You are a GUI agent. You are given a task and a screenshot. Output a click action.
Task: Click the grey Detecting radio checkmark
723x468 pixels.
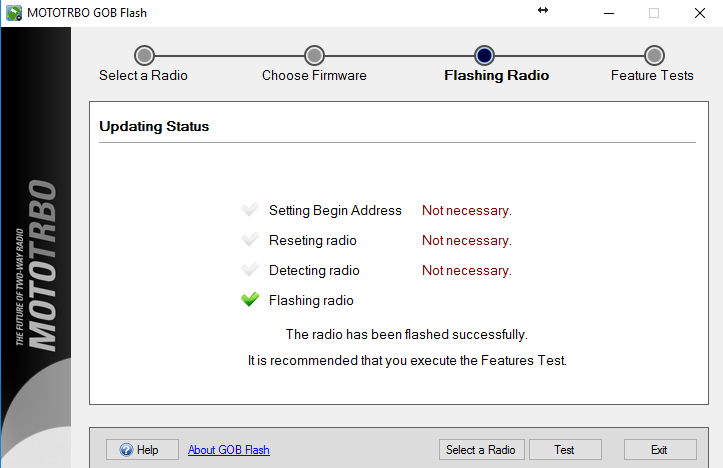250,269
